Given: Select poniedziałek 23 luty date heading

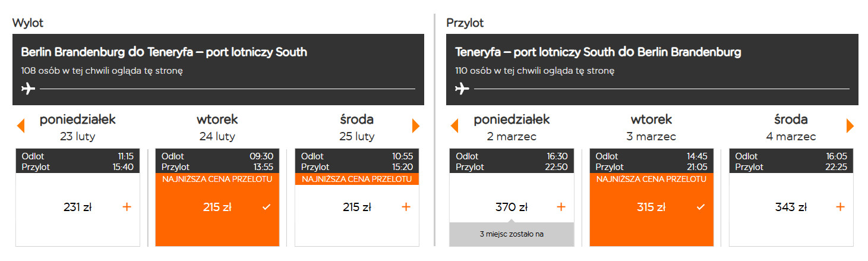Looking at the screenshot, I should click(78, 127).
